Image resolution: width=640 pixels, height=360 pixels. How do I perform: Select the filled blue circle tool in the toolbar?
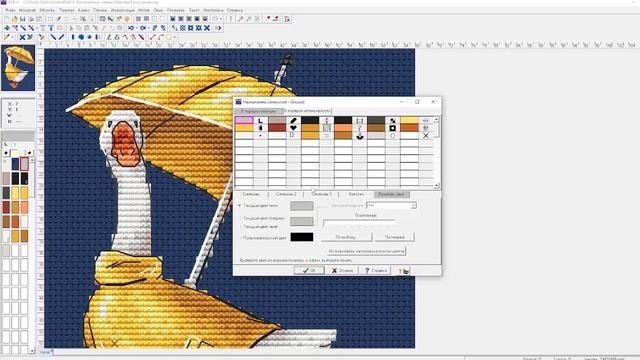(x=81, y=37)
